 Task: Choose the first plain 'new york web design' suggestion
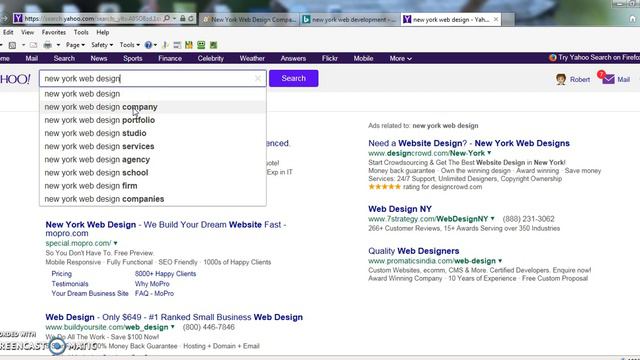click(153, 94)
